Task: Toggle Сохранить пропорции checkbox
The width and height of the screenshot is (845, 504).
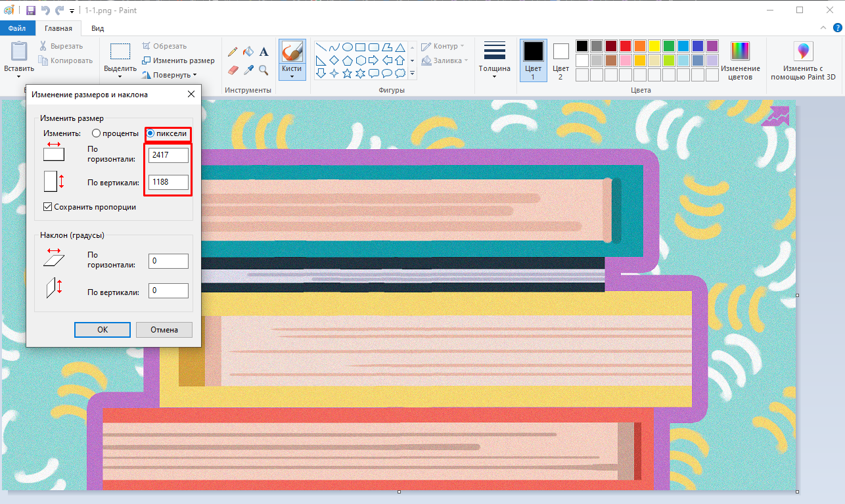Action: (x=47, y=207)
